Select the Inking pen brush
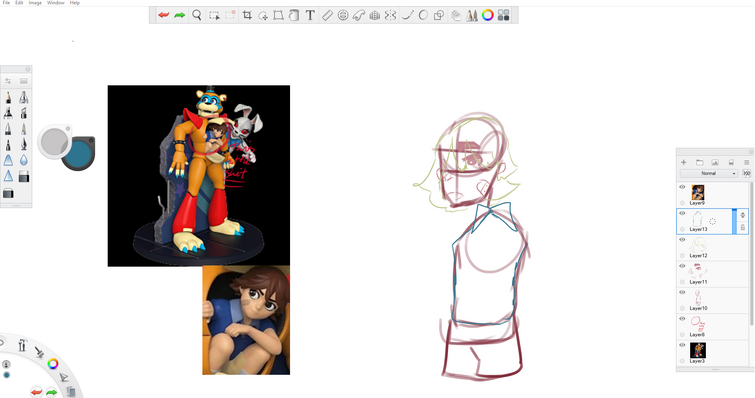755x398 pixels. coord(24,144)
